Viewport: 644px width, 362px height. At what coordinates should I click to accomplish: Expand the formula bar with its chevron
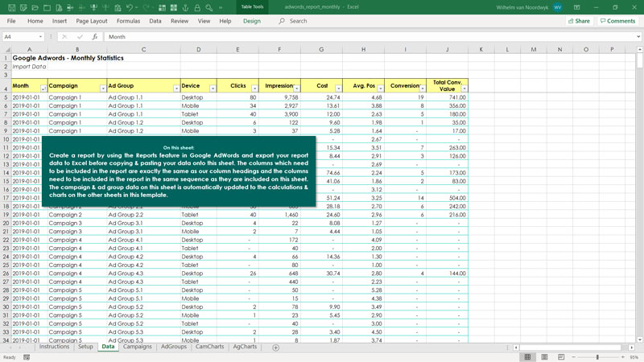point(638,36)
